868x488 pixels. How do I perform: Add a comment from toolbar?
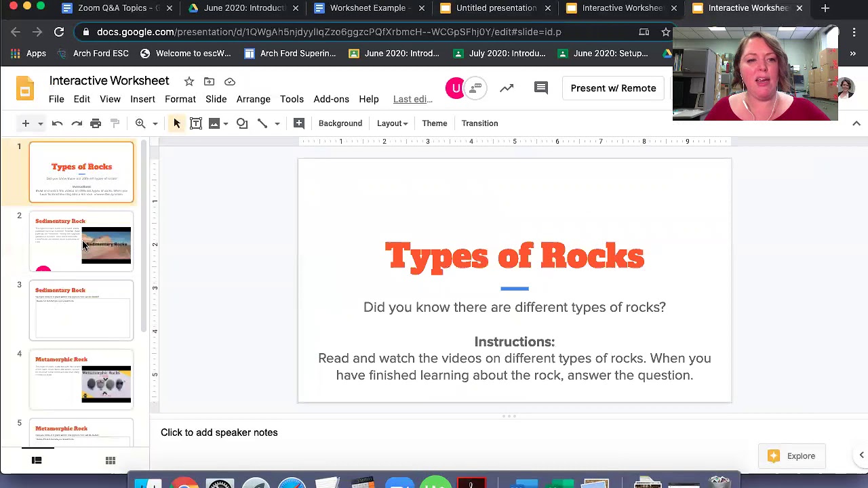tap(299, 123)
